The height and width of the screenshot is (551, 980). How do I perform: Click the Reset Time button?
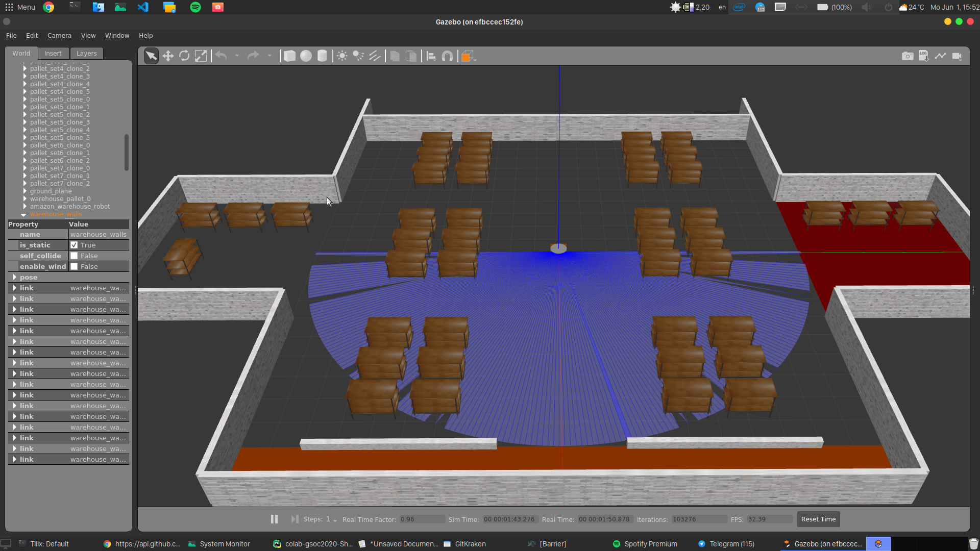click(x=818, y=519)
